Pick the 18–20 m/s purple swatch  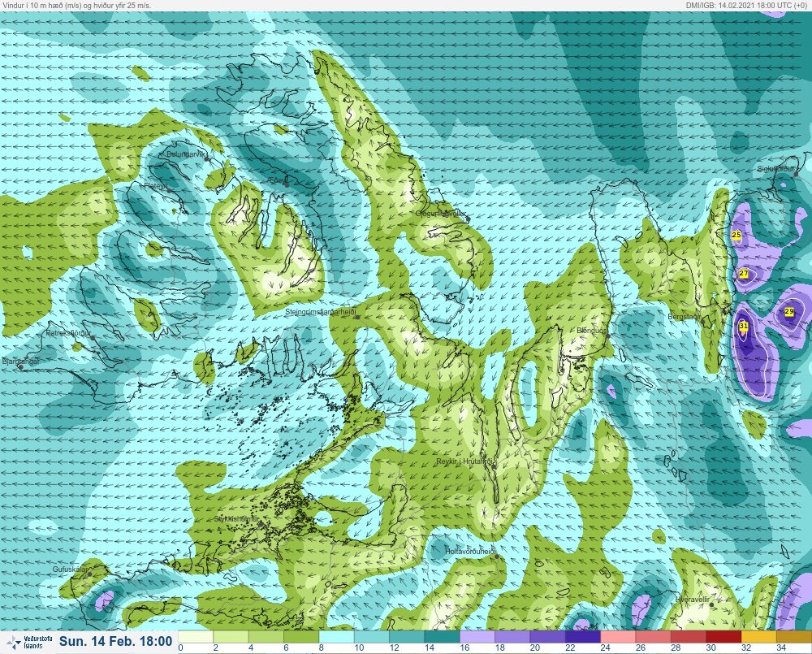click(512, 636)
